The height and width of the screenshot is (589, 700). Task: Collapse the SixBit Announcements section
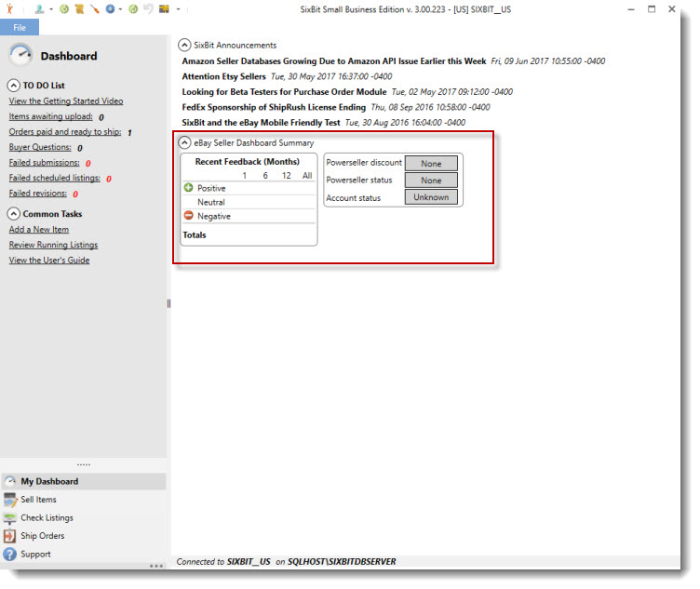click(x=184, y=45)
